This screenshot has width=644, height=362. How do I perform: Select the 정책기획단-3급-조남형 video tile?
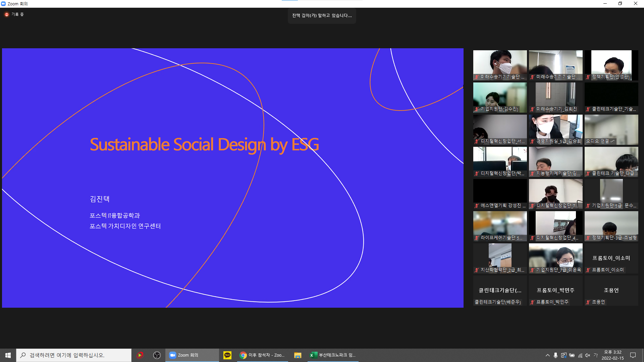point(611,226)
